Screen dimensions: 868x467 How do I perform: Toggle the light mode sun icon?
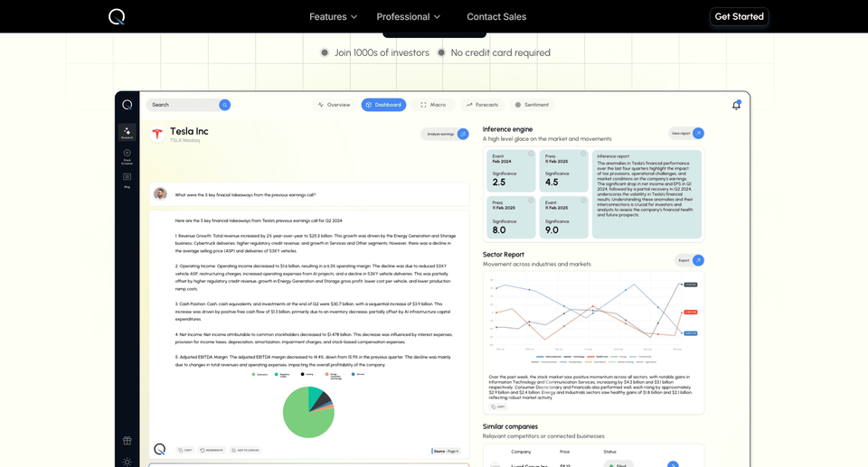coord(127,461)
